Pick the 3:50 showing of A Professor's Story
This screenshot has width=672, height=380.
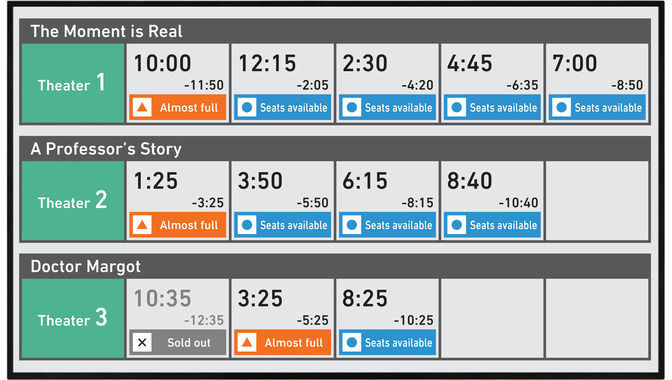pos(282,200)
